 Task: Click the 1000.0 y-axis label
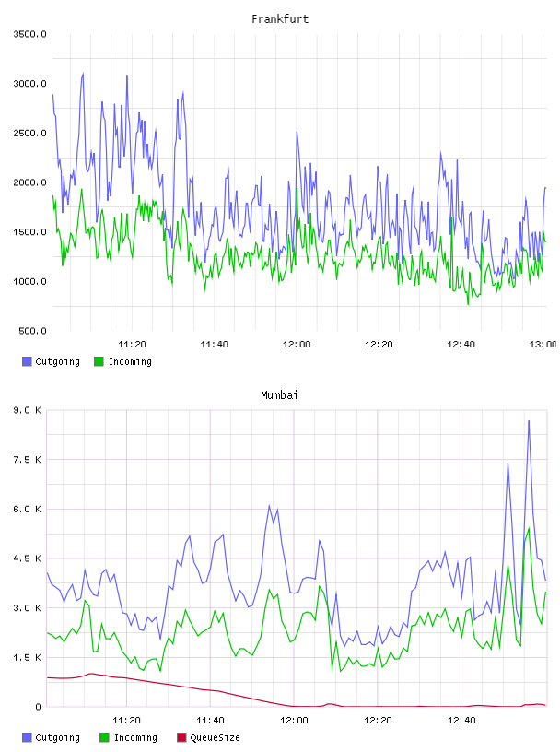[30, 281]
